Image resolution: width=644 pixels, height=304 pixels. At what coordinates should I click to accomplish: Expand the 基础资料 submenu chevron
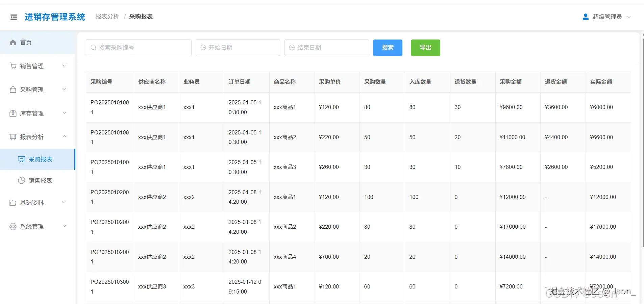64,202
